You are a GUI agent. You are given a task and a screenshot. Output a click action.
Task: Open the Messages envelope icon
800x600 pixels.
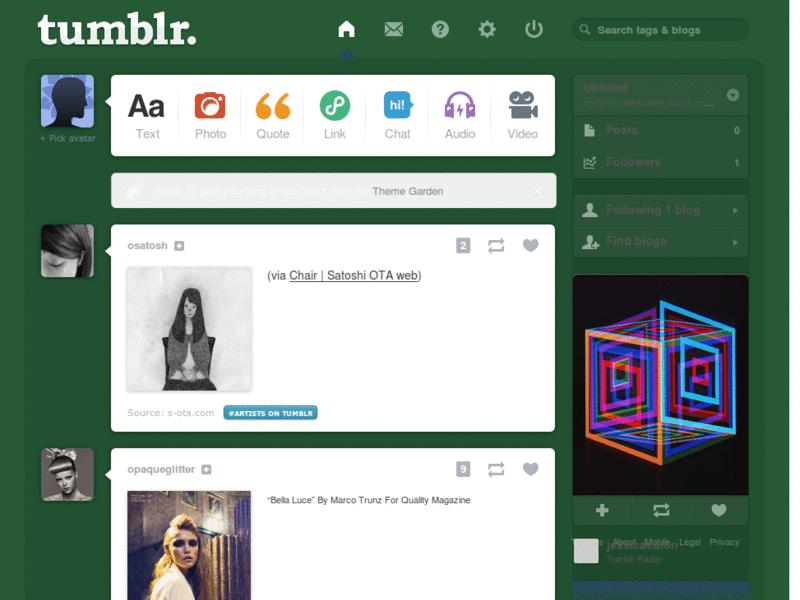tap(393, 29)
